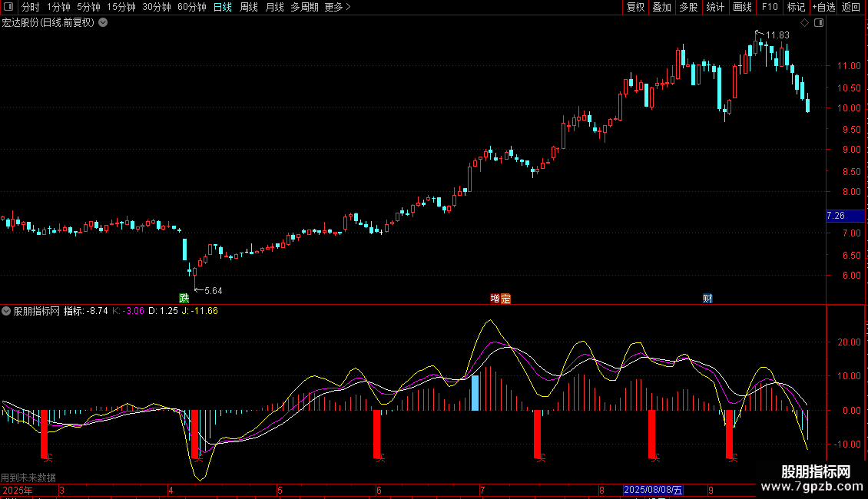Image resolution: width=868 pixels, height=499 pixels.
Task: Click month 9 on the time axis
Action: tap(711, 490)
